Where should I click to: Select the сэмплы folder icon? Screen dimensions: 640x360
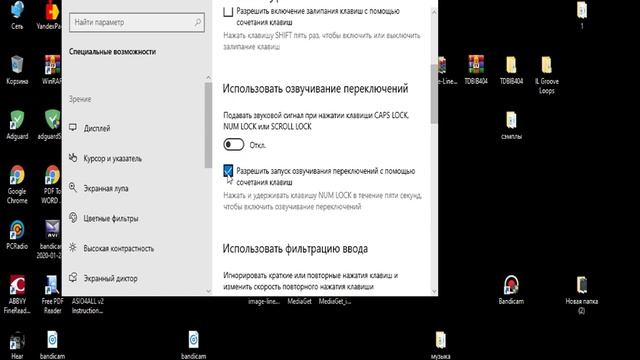point(511,124)
